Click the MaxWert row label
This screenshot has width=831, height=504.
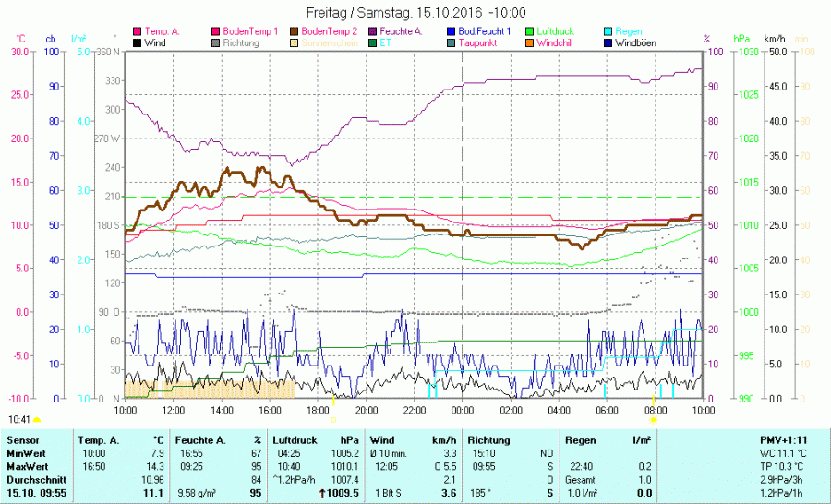[26, 467]
